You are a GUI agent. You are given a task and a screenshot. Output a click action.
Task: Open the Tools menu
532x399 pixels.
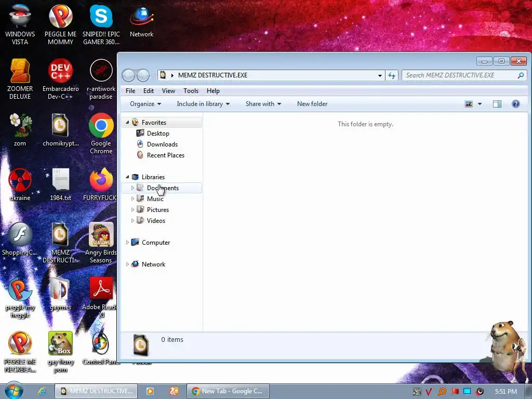(191, 91)
